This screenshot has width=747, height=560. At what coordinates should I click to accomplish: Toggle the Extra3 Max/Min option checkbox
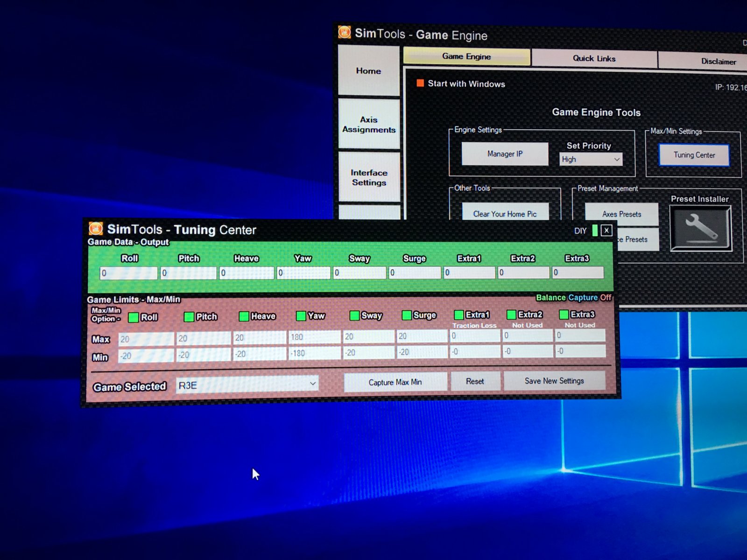coord(564,314)
